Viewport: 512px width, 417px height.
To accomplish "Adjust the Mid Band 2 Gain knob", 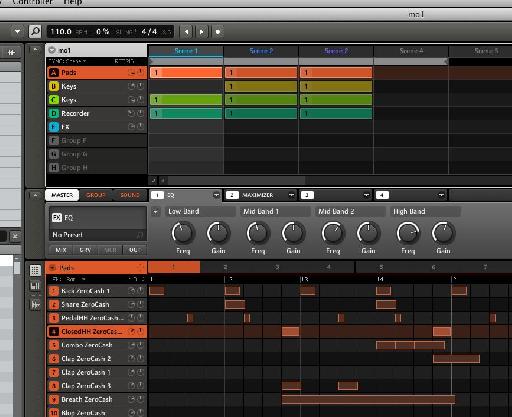I will (x=368, y=233).
